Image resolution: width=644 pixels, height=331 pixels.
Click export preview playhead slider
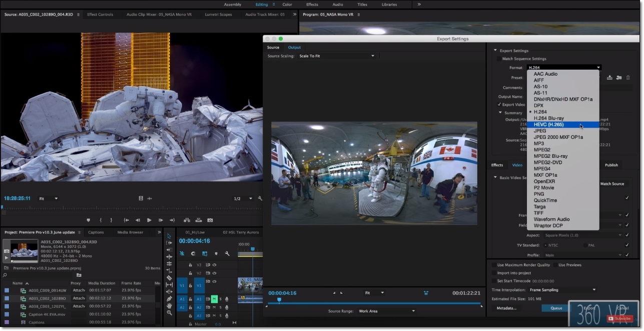point(279,300)
